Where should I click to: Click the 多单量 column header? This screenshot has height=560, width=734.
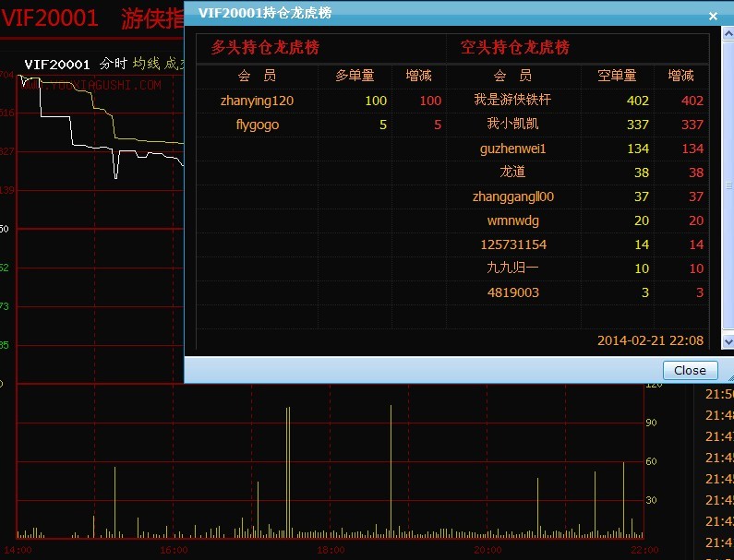click(355, 76)
